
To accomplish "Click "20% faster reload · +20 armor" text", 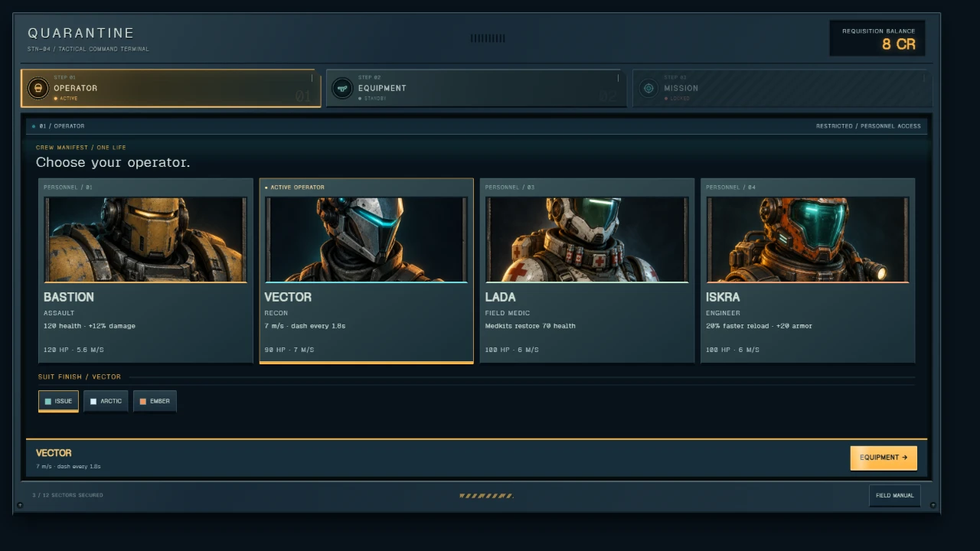I will pyautogui.click(x=759, y=326).
